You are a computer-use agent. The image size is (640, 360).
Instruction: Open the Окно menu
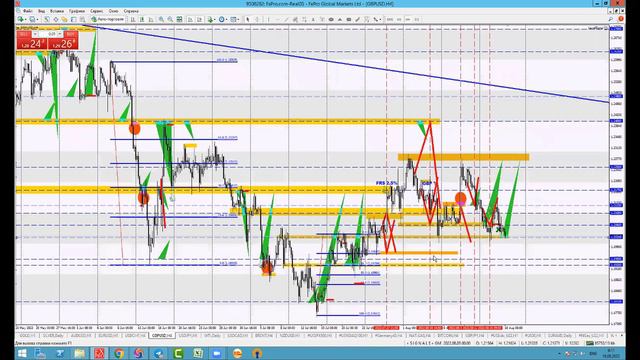pyautogui.click(x=113, y=11)
